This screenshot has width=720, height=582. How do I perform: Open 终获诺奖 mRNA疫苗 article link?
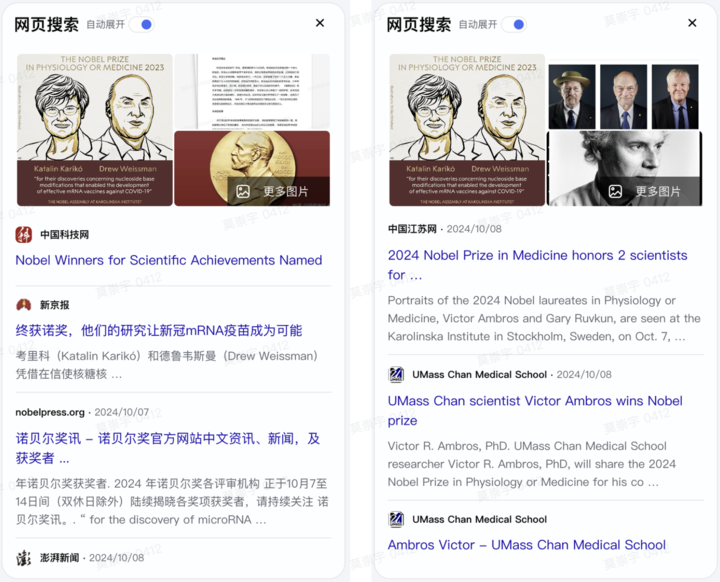coord(159,330)
